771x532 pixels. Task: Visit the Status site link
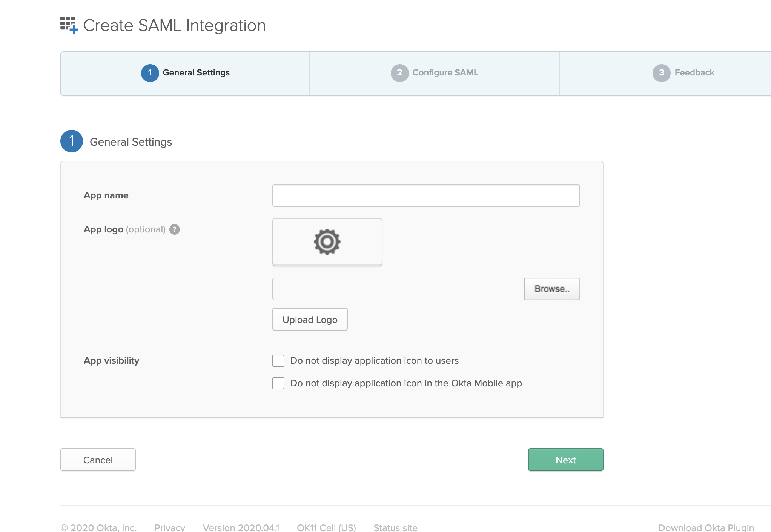[x=395, y=527]
